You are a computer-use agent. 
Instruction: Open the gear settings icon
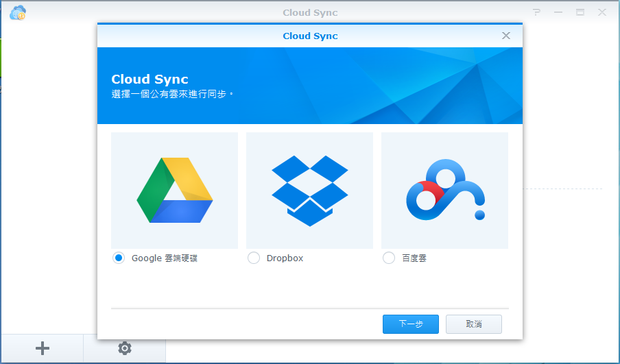tap(125, 348)
